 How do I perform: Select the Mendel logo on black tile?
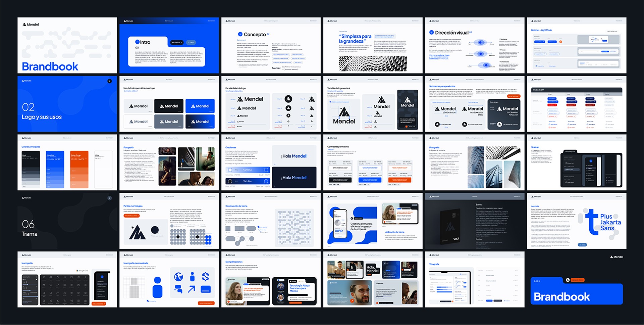169,106
